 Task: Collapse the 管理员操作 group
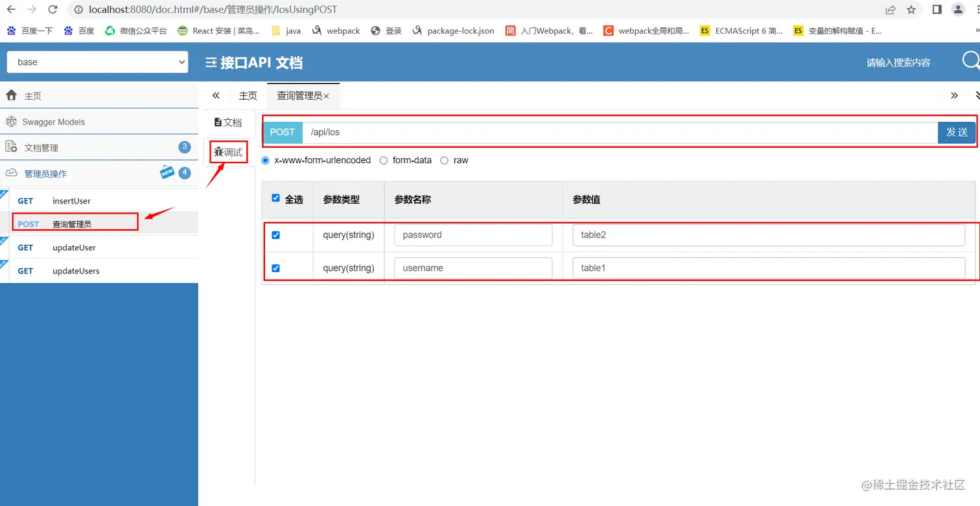[99, 174]
